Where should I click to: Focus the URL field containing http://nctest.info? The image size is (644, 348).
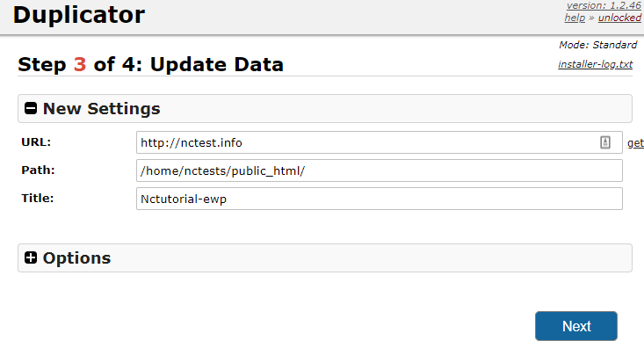[379, 142]
